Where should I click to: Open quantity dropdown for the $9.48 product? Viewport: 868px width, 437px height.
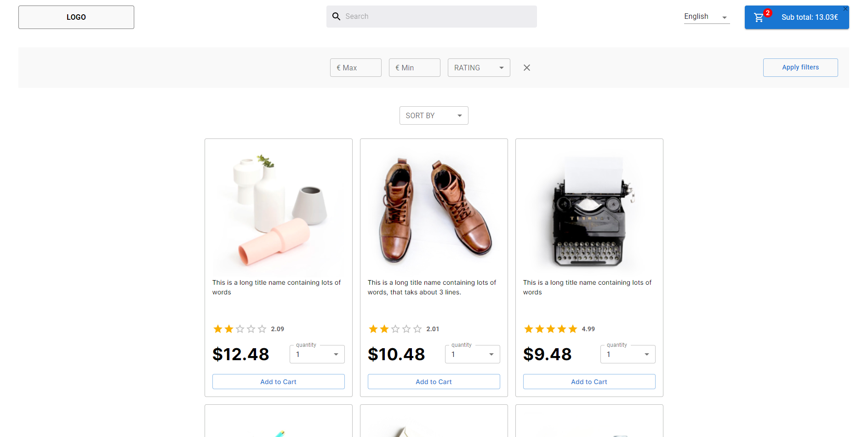(x=628, y=354)
